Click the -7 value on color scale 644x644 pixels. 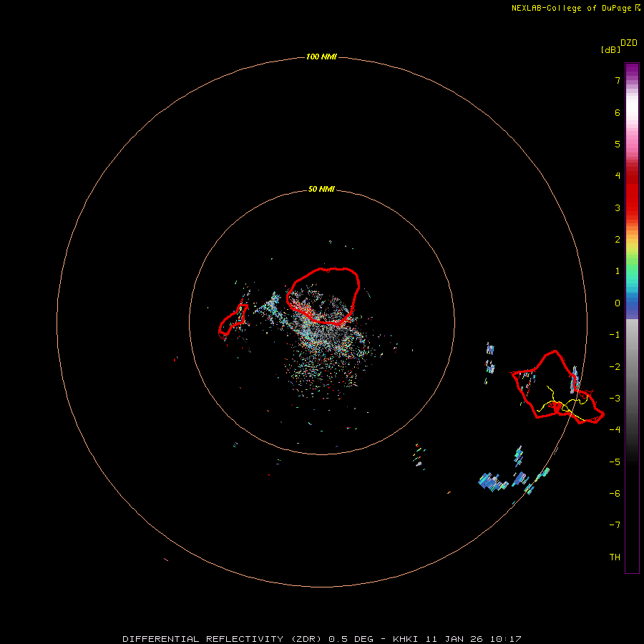[x=615, y=525]
